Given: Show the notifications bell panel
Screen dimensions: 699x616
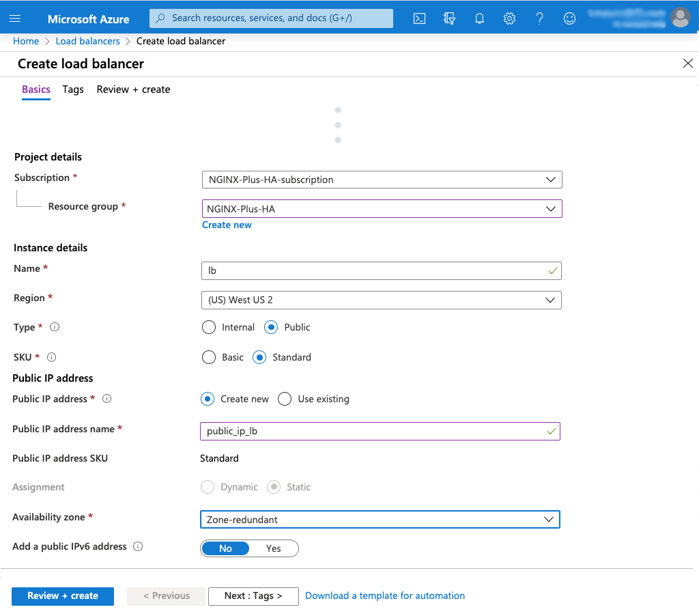Looking at the screenshot, I should click(x=479, y=18).
